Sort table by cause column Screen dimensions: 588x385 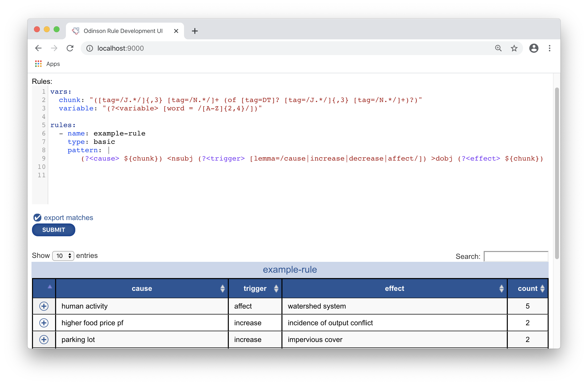(x=142, y=288)
